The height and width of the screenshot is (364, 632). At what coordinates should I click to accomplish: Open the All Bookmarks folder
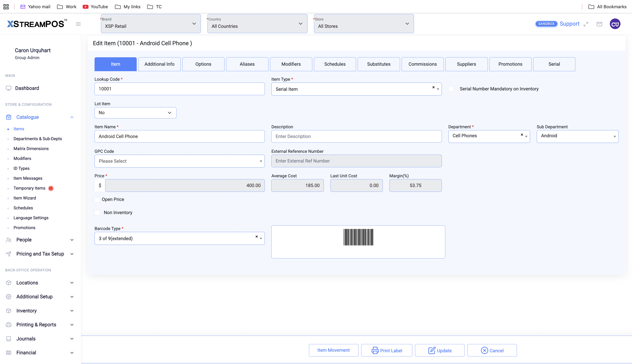(607, 7)
